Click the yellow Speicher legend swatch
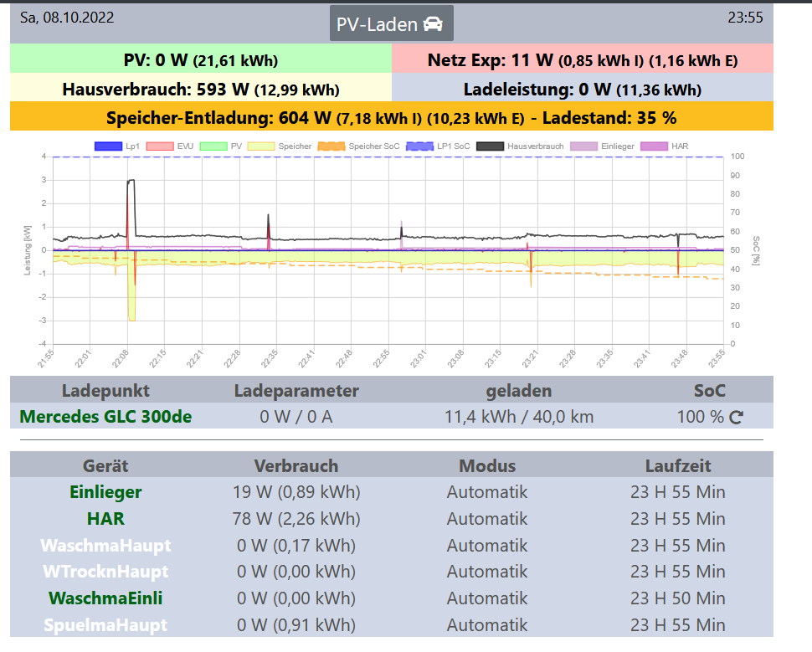The image size is (812, 652). (263, 146)
